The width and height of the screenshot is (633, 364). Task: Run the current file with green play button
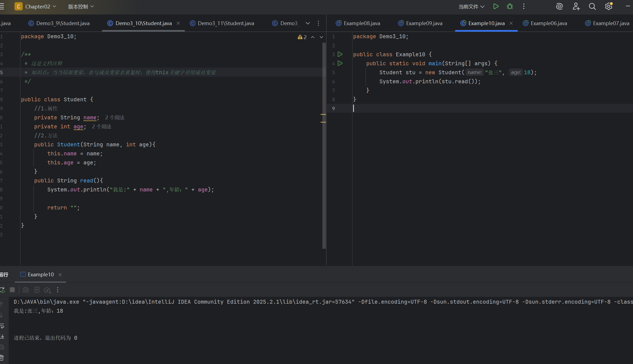click(496, 6)
